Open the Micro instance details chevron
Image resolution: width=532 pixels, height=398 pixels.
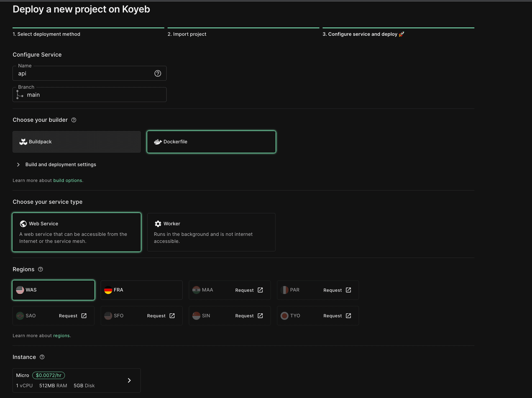point(129,380)
